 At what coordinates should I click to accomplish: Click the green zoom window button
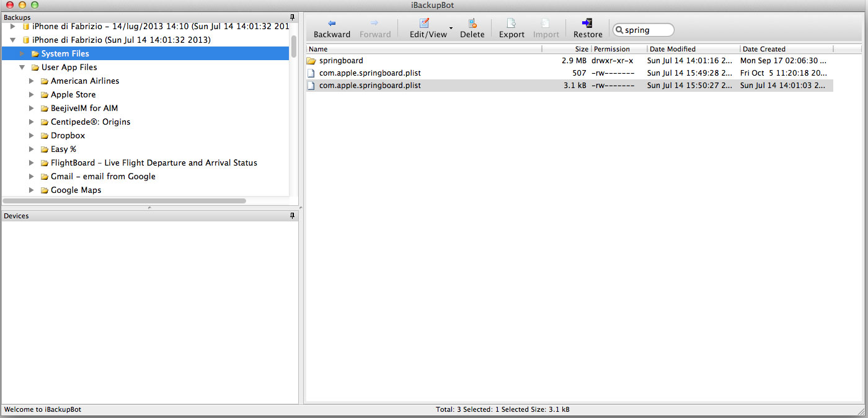(35, 5)
